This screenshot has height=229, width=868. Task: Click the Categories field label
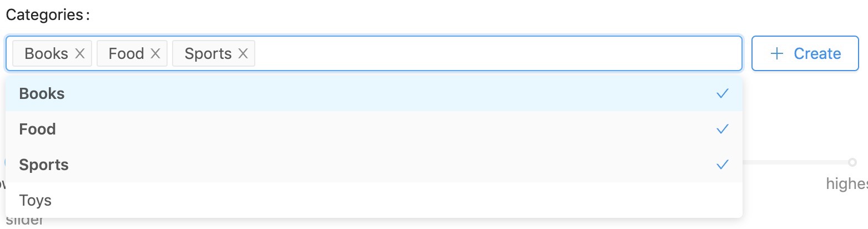pyautogui.click(x=48, y=15)
